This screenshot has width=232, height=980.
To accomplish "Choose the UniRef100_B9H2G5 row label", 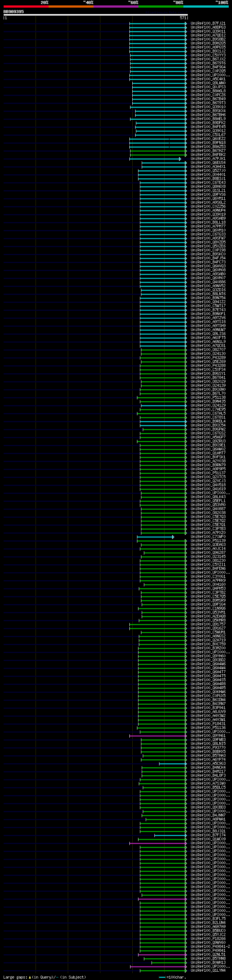I will click(x=208, y=43).
